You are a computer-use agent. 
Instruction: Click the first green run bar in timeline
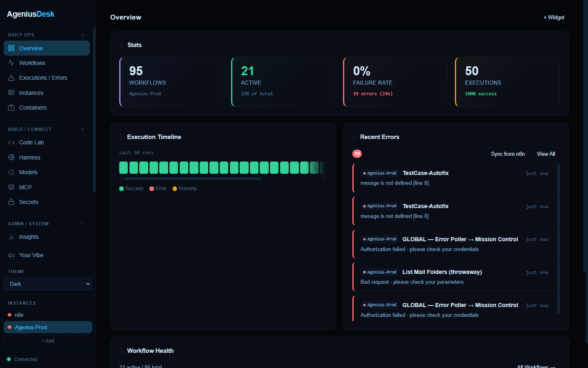point(124,168)
